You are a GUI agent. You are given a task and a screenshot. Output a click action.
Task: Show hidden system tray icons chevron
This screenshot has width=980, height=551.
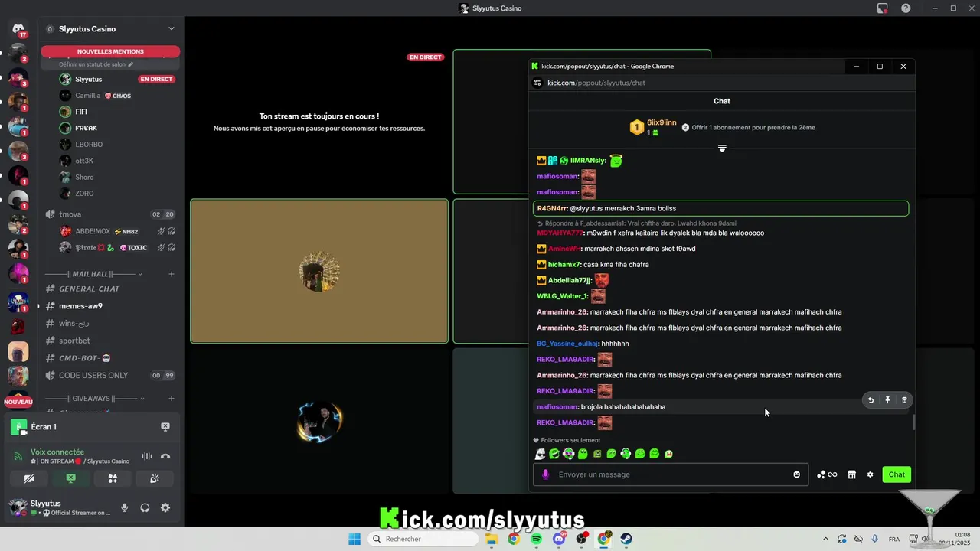[825, 539]
